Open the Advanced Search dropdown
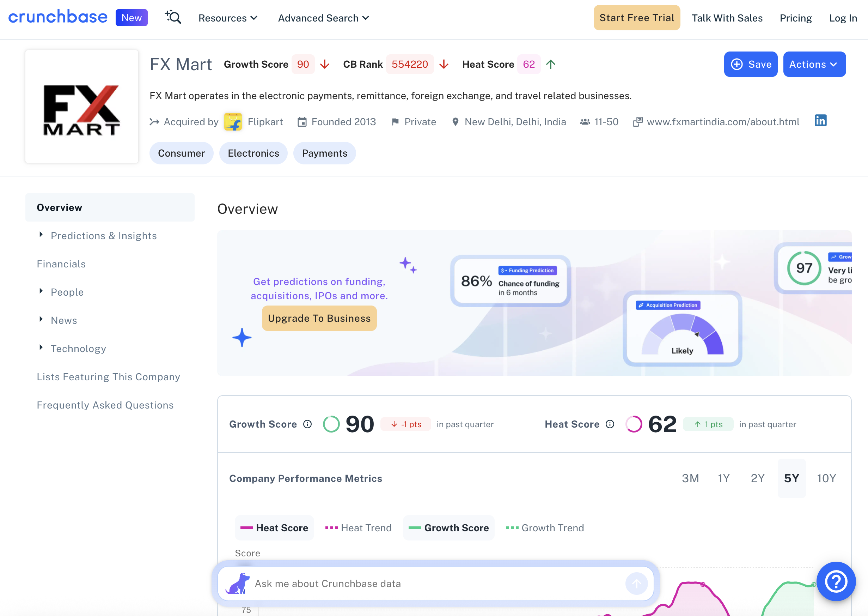 (323, 18)
